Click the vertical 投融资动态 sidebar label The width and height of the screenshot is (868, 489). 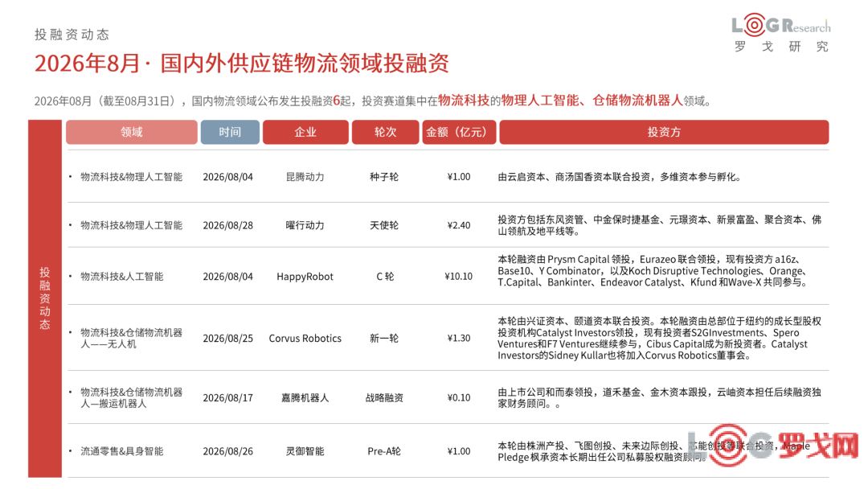(x=45, y=298)
